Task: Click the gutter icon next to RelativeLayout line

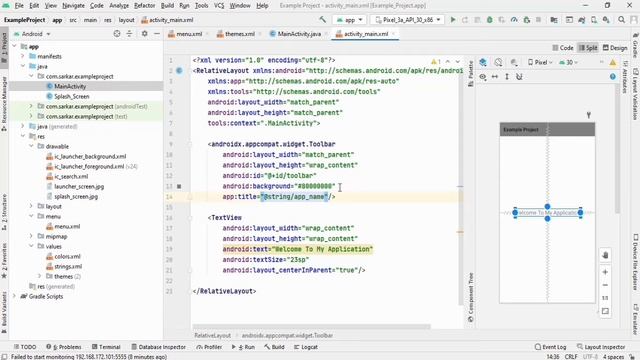Action: 179,71
